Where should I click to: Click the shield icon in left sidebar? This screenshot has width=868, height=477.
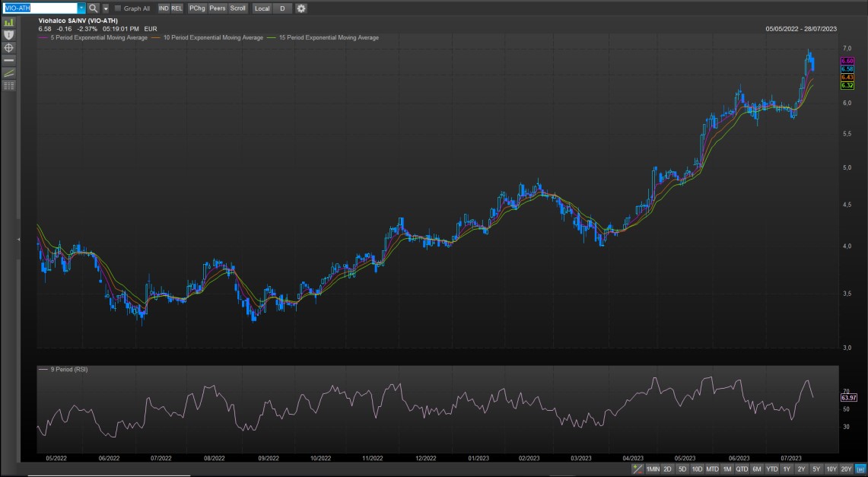click(9, 35)
